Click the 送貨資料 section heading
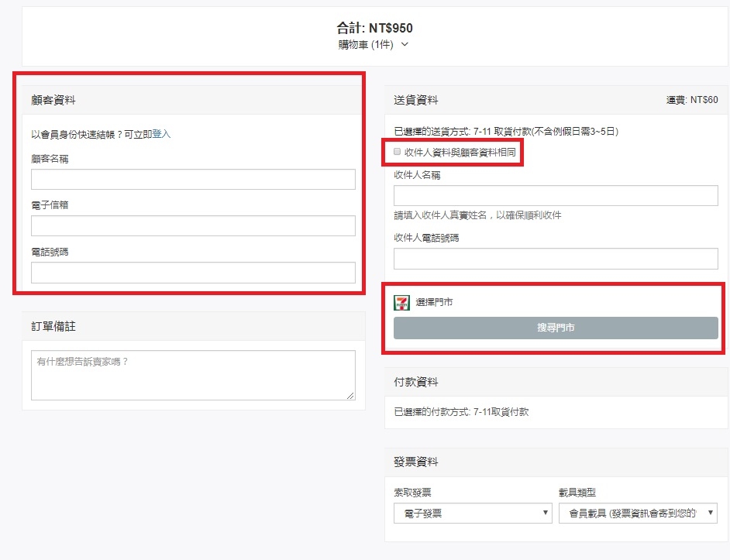Viewport: 730px width, 560px height. click(x=415, y=100)
